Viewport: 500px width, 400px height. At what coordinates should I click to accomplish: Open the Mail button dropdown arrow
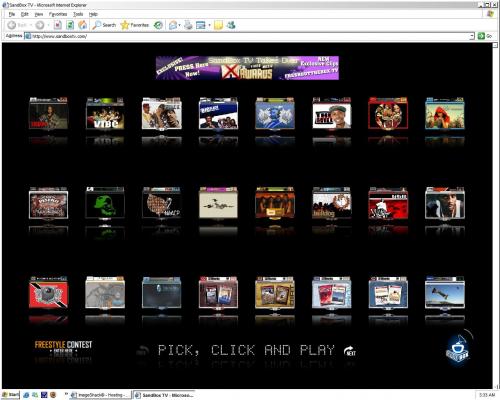click(x=179, y=25)
